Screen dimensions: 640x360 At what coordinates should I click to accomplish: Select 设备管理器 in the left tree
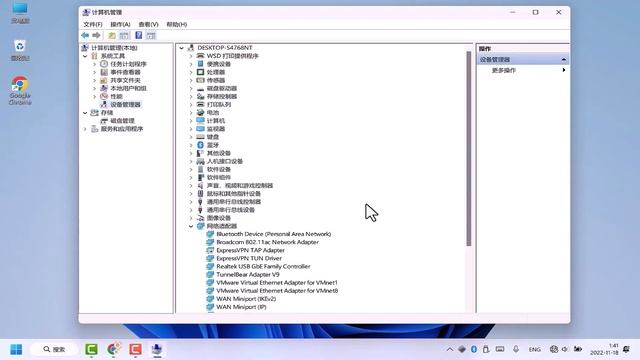click(x=125, y=104)
